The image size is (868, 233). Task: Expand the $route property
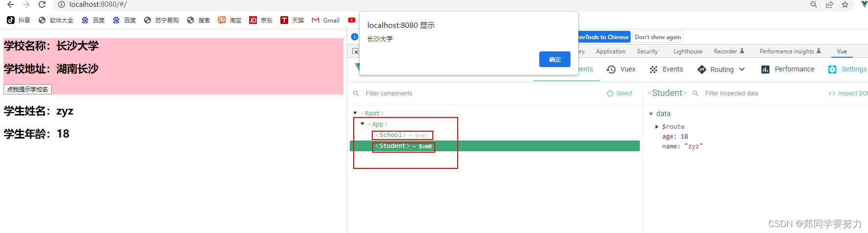click(657, 126)
